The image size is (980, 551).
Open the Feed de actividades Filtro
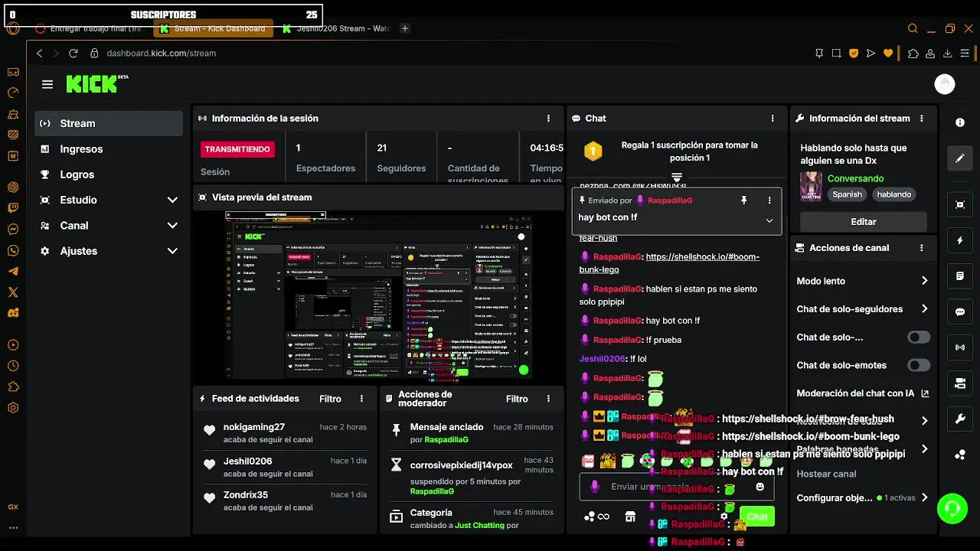pyautogui.click(x=330, y=399)
